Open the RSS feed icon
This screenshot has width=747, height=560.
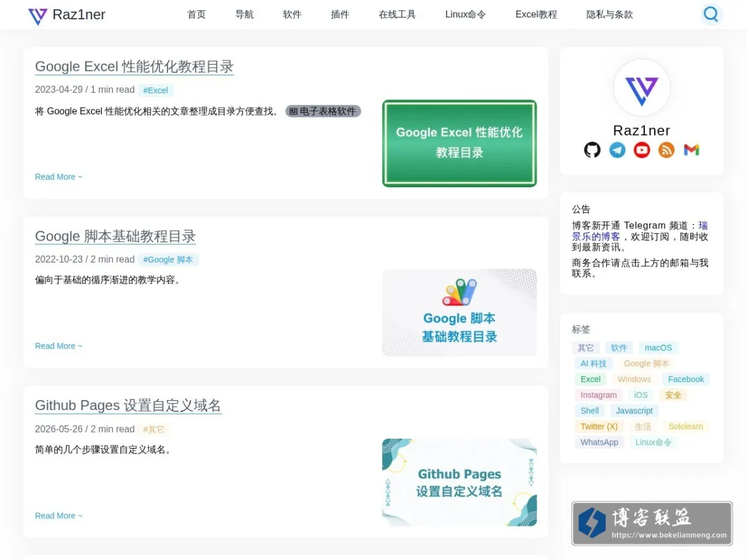click(667, 150)
